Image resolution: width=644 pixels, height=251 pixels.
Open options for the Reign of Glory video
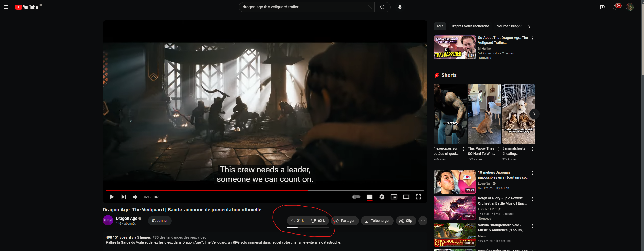[x=532, y=199]
